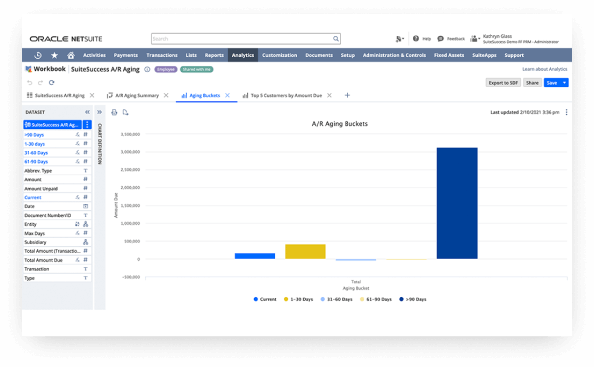This screenshot has height=367, width=594.
Task: Collapse the Dataset panel
Action: [x=88, y=112]
